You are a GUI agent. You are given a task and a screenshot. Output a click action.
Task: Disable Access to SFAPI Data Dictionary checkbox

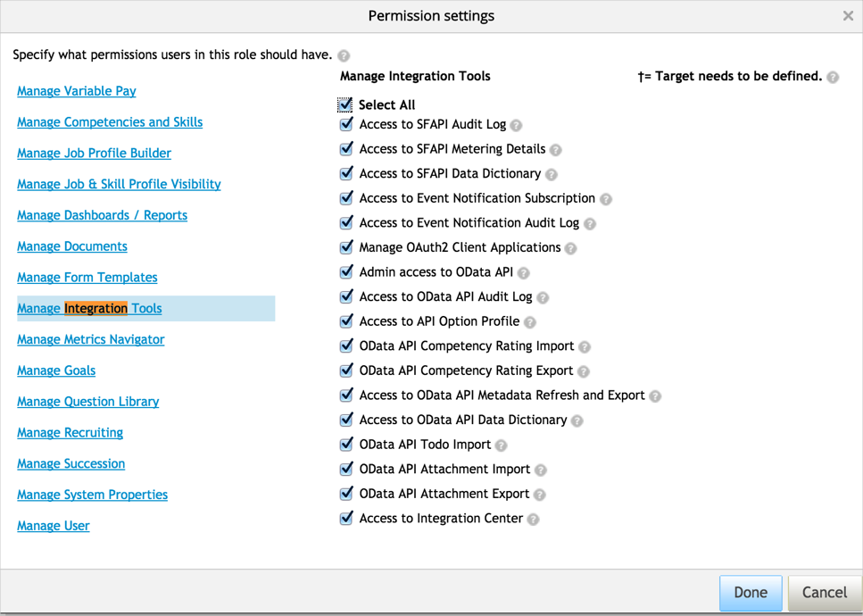coord(347,173)
